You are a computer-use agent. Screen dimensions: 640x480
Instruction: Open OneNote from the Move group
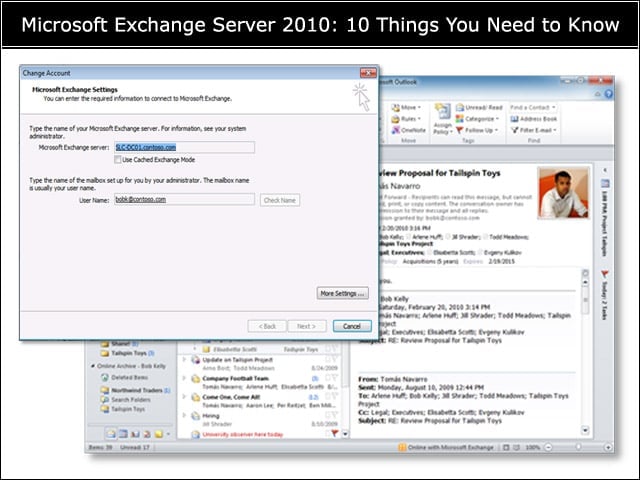coord(409,130)
